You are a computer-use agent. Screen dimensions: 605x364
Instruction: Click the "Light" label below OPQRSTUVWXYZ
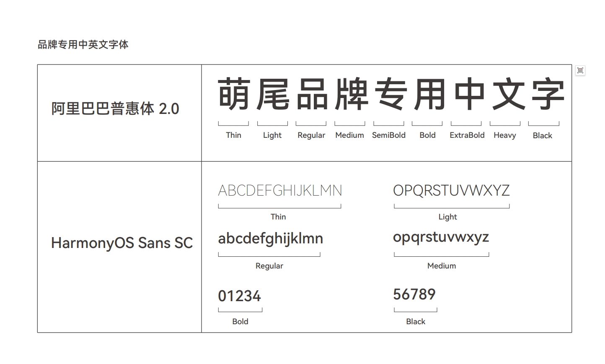click(x=447, y=217)
